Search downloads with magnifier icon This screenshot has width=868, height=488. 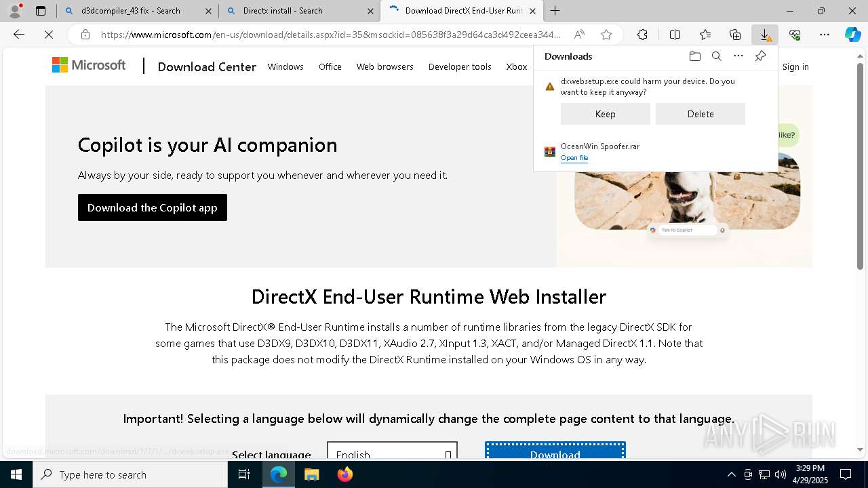pyautogui.click(x=716, y=56)
